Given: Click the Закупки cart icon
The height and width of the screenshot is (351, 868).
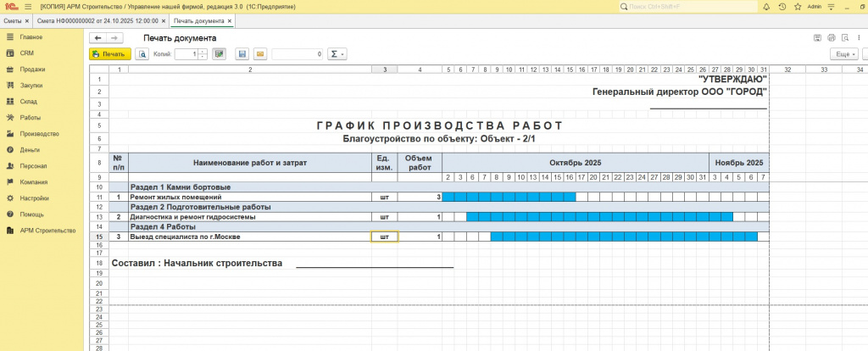Looking at the screenshot, I should coord(9,86).
